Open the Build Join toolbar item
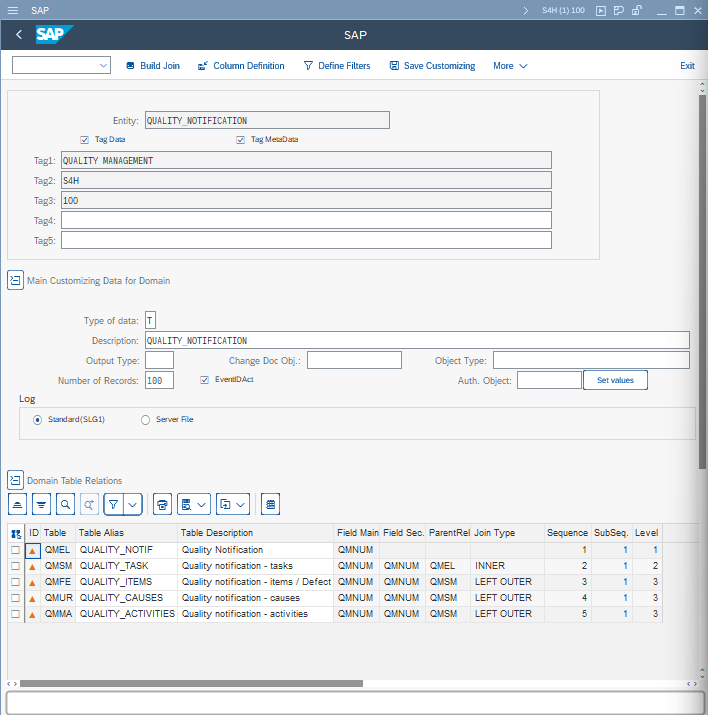Image resolution: width=708 pixels, height=715 pixels. [152, 66]
